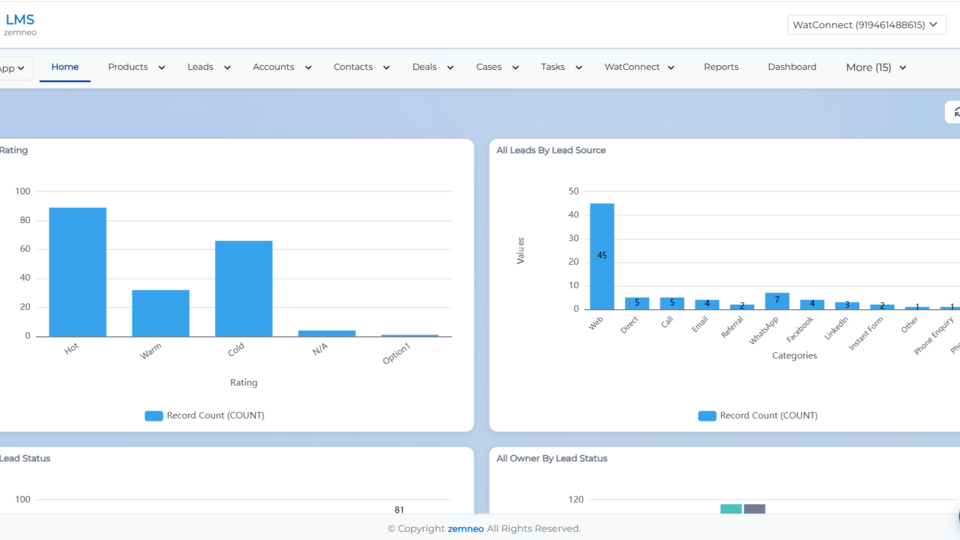Open the Leads tab
The width and height of the screenshot is (960, 540).
point(200,67)
